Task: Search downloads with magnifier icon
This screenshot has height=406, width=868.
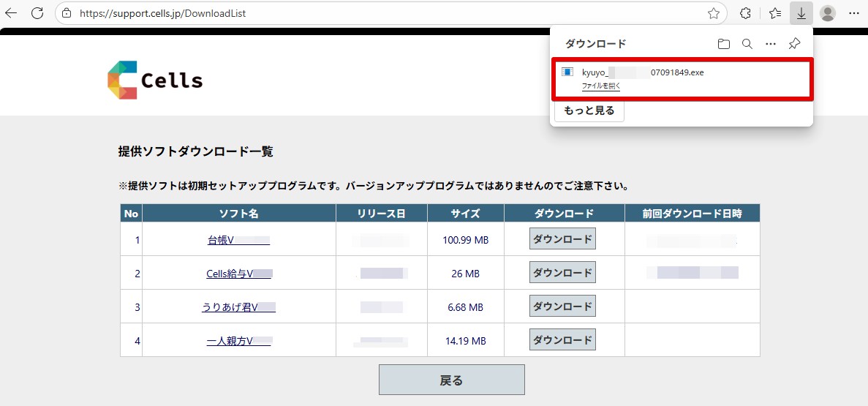Action: point(747,44)
